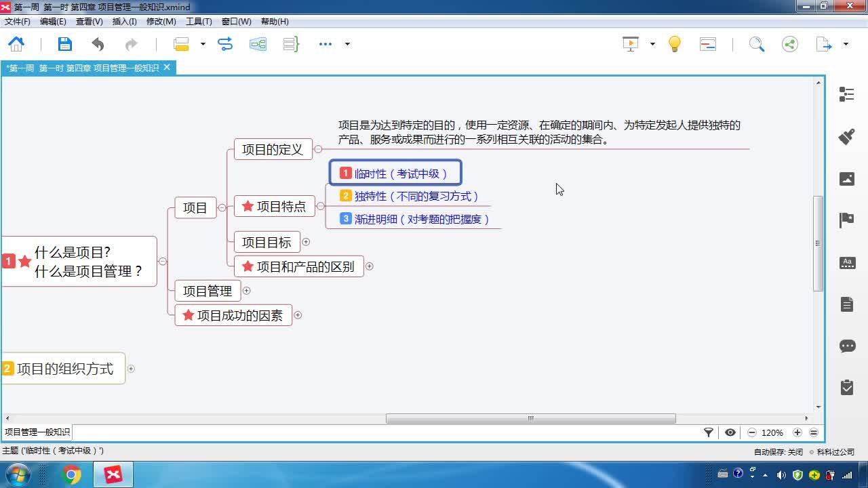Open the Gantt chart view
This screenshot has width=868, height=488.
tap(708, 44)
